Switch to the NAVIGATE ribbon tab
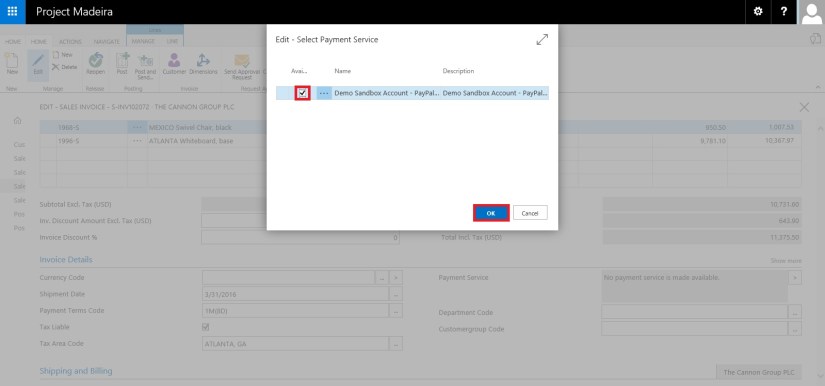This screenshot has height=386, width=825. coord(107,42)
